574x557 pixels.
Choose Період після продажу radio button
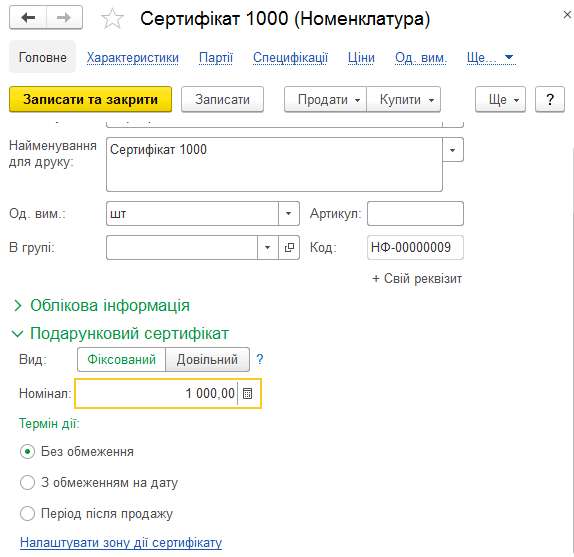(27, 513)
